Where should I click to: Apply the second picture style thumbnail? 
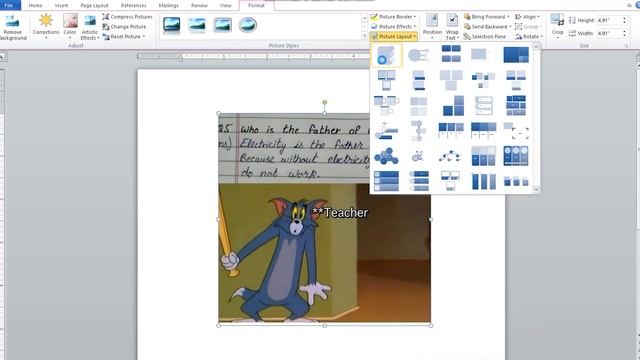197,25
